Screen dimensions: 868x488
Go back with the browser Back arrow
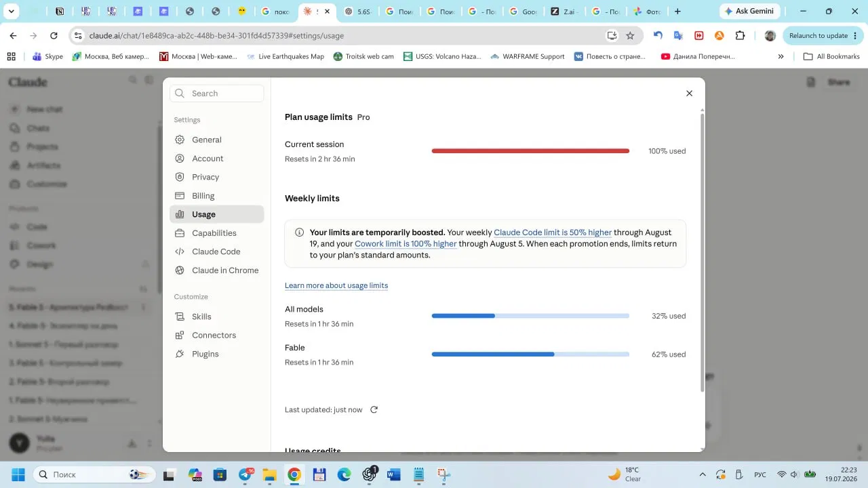(13, 36)
